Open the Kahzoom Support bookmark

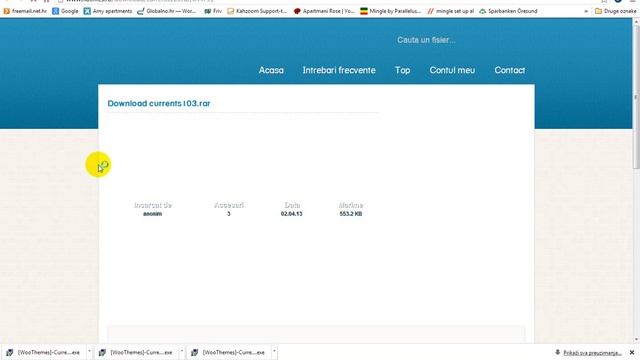click(x=257, y=11)
